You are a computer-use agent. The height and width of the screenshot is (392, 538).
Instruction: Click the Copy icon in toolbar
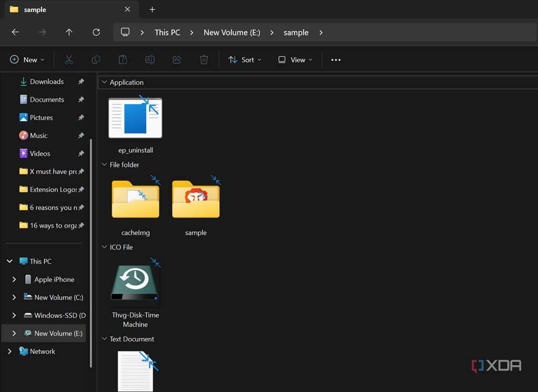96,60
